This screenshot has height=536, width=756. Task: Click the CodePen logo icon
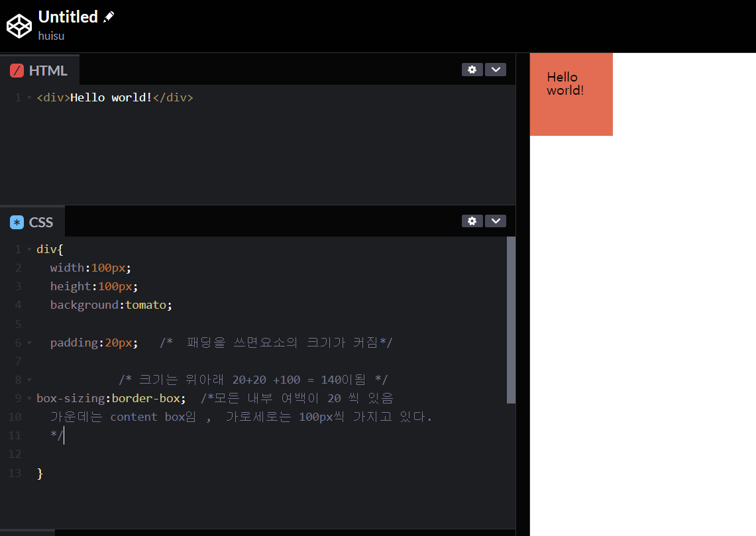tap(19, 26)
